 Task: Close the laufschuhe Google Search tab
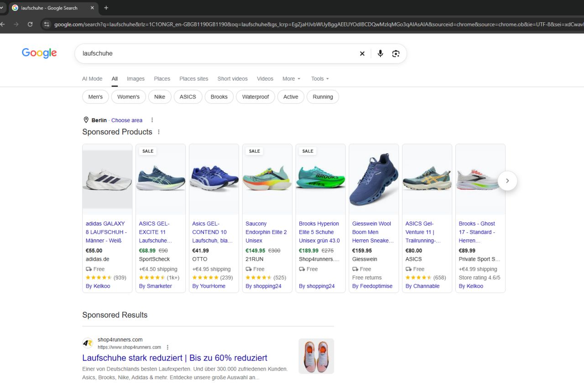click(x=92, y=8)
